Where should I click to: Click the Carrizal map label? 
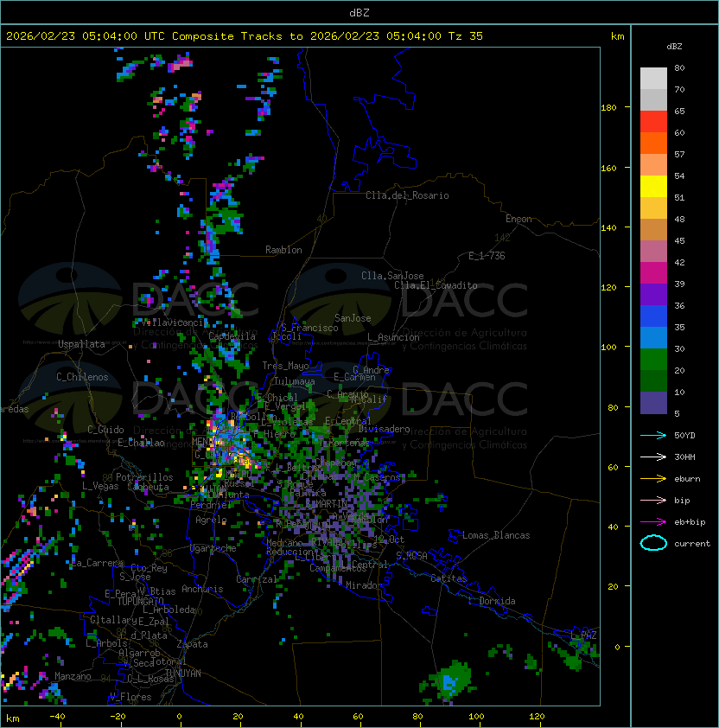tap(257, 579)
